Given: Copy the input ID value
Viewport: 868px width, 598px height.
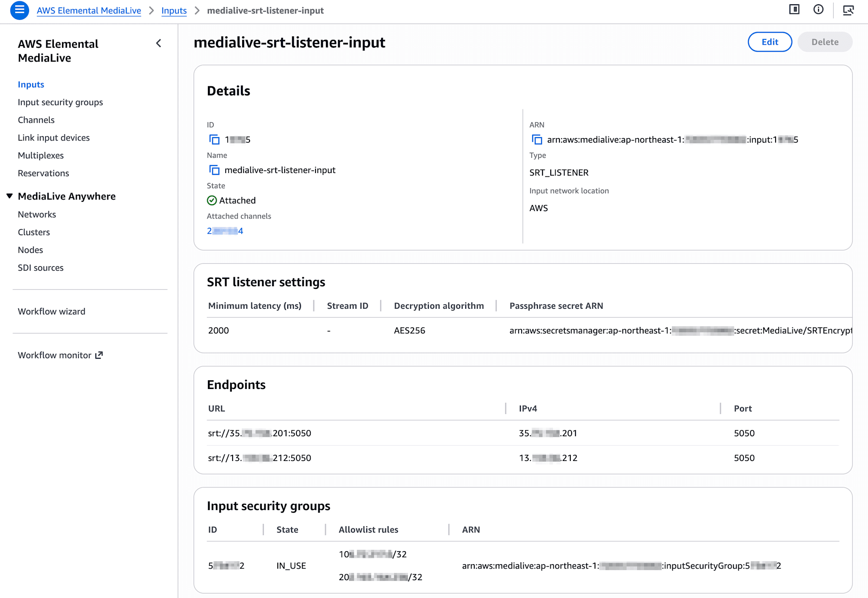Looking at the screenshot, I should pyautogui.click(x=214, y=140).
